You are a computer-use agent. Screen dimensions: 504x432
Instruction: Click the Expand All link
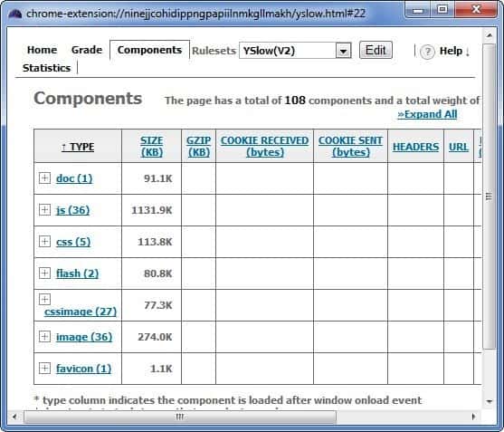click(427, 114)
